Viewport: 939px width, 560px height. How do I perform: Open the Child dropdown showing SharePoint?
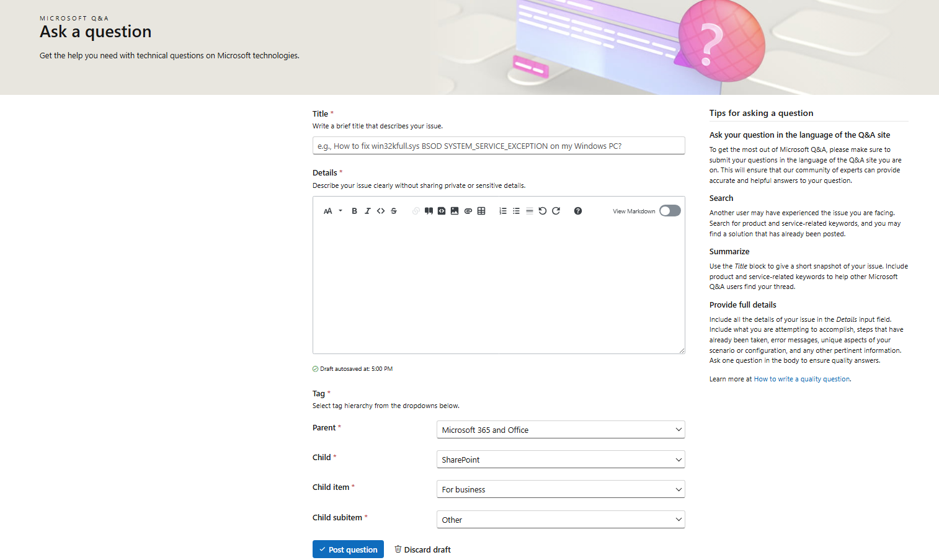[561, 460]
